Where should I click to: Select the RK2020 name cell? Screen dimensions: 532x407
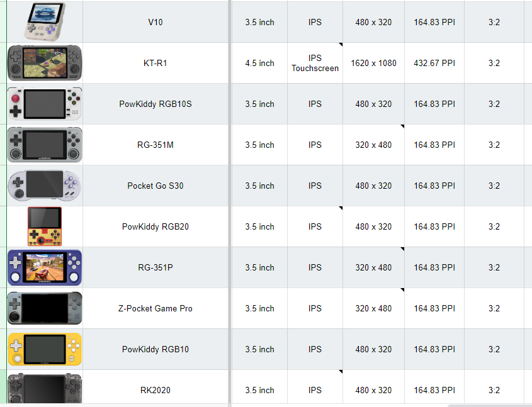(x=156, y=390)
